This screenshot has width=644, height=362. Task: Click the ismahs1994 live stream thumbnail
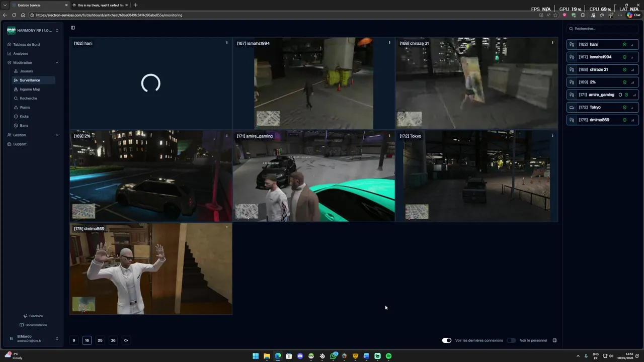pyautogui.click(x=314, y=83)
